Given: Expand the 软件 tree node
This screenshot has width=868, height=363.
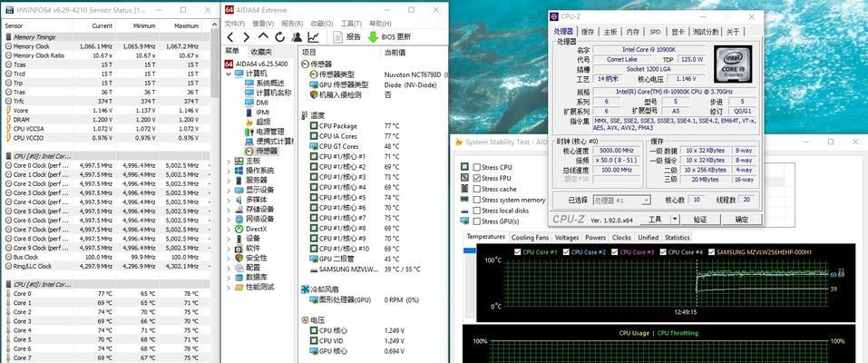Looking at the screenshot, I should coord(229,248).
